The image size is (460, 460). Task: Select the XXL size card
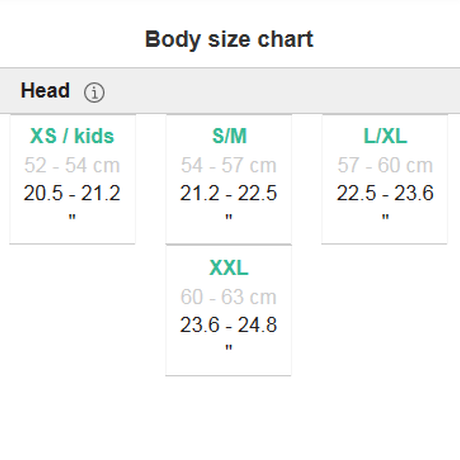[229, 310]
